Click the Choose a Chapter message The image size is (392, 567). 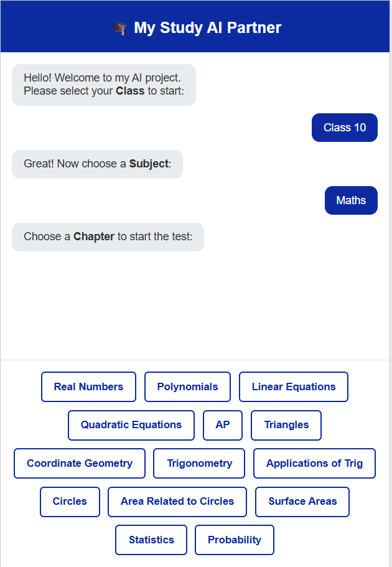click(x=108, y=237)
